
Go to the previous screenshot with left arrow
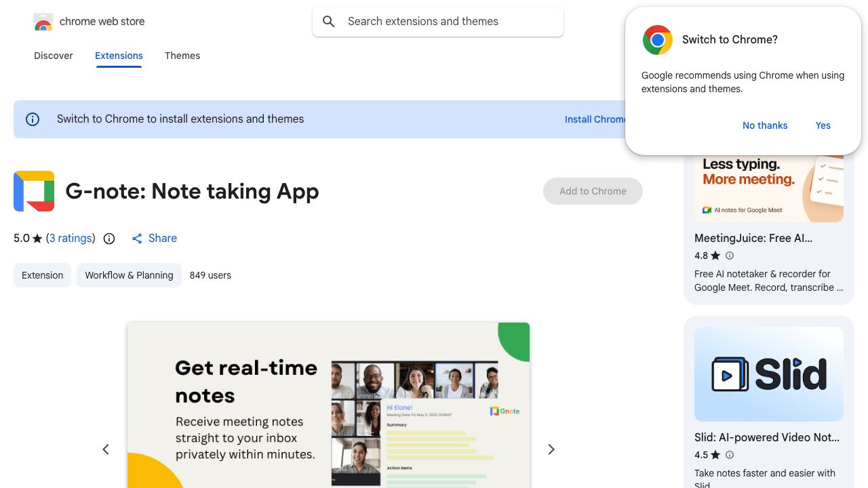click(106, 449)
